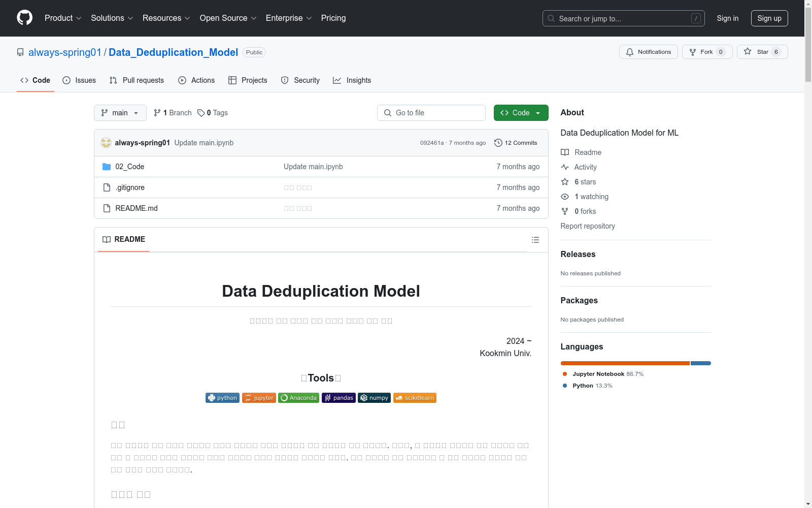The height and width of the screenshot is (508, 812).
Task: Expand the Resources menu
Action: [166, 18]
